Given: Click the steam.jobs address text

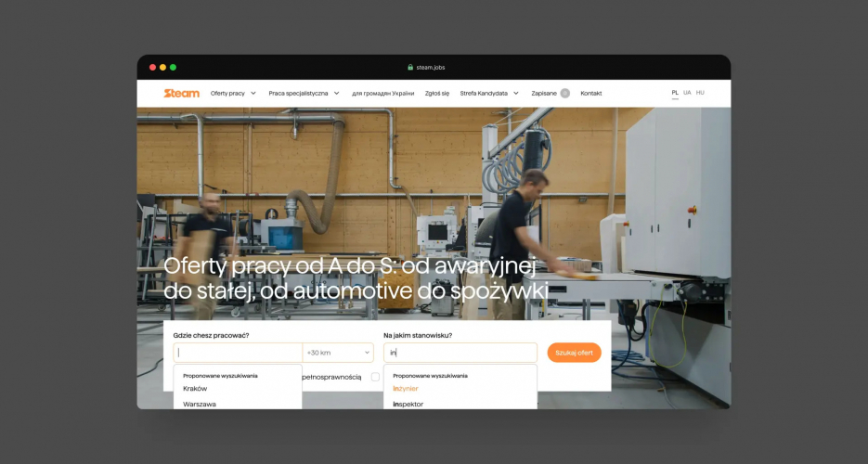Looking at the screenshot, I should 431,68.
